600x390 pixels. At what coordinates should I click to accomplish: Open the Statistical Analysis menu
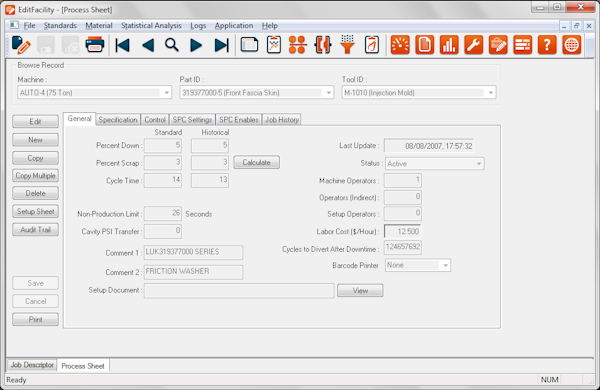(x=151, y=26)
